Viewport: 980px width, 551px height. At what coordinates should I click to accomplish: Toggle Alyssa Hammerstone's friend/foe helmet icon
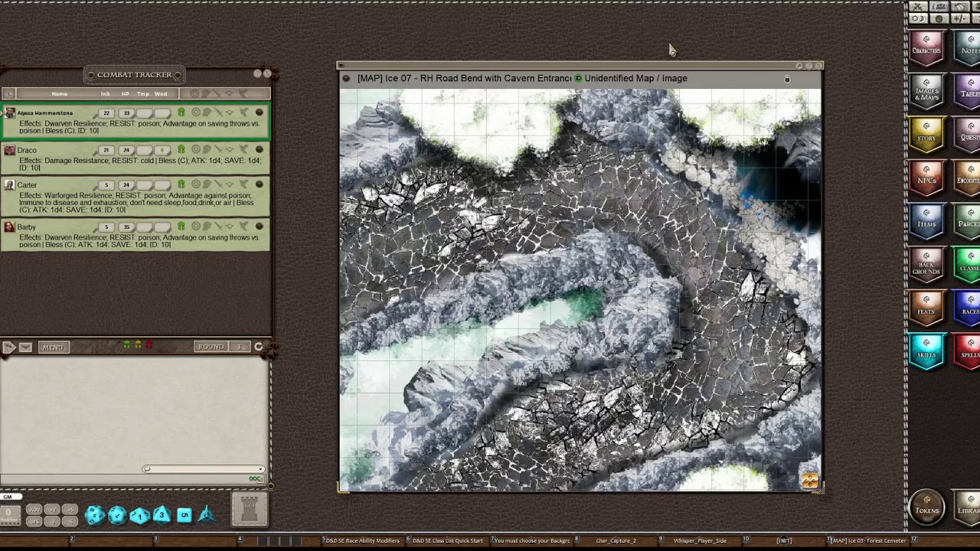pos(181,112)
